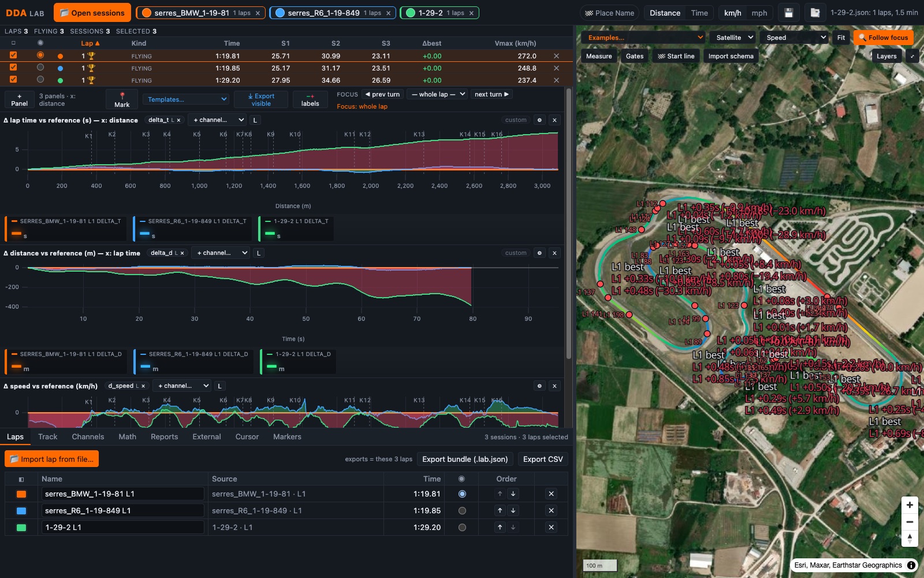924x578 pixels.
Task: Switch x-axis mode to Time
Action: [x=699, y=13]
